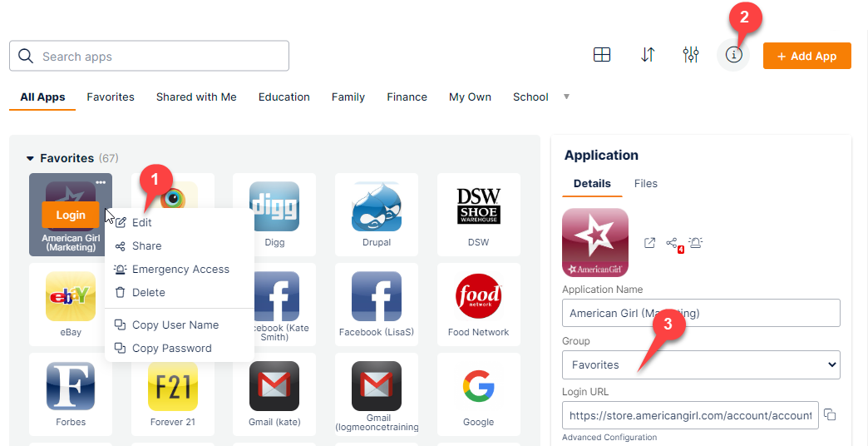Open the Shared with Me tab
Screen dimensions: 868x446
tap(196, 97)
